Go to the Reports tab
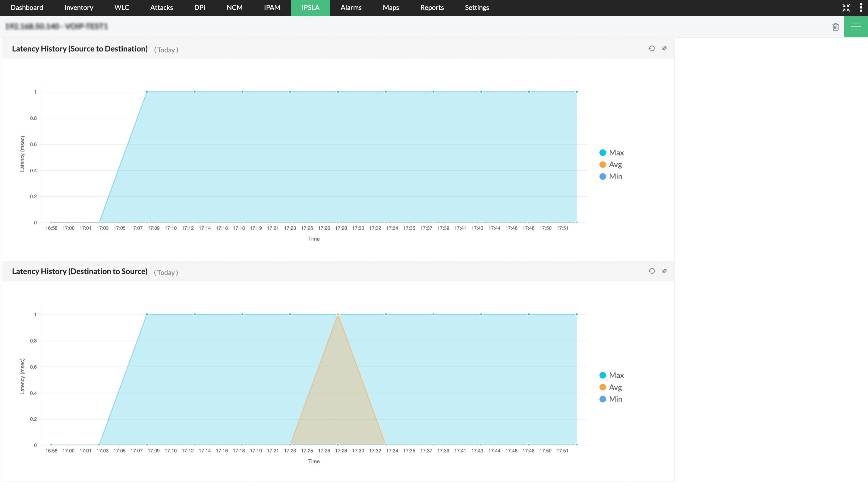 click(x=432, y=8)
